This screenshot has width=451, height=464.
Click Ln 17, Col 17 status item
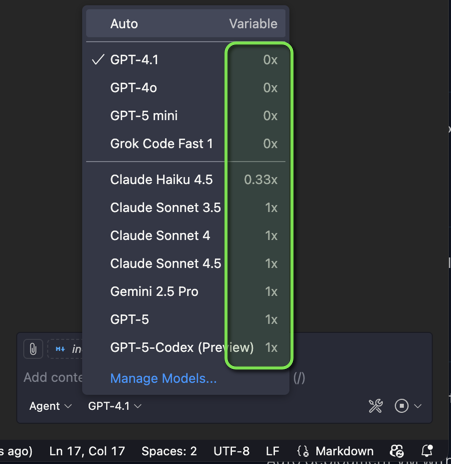pos(87,451)
